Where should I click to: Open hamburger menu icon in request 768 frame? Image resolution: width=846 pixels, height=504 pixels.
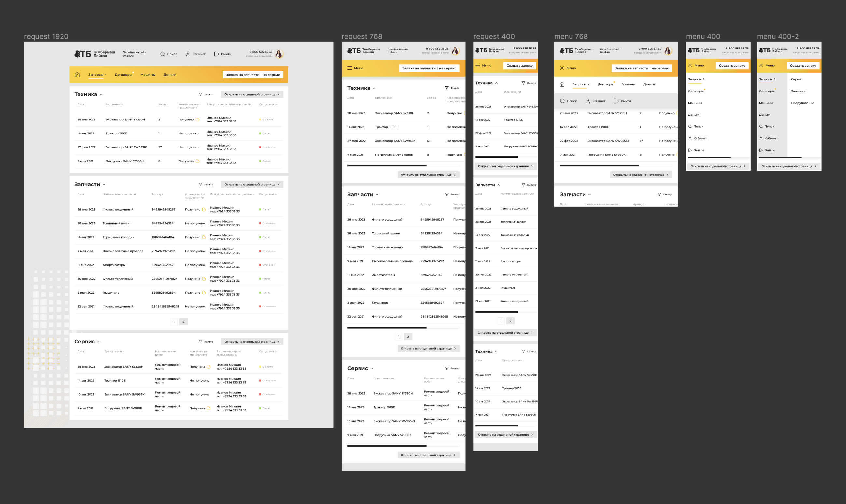349,68
